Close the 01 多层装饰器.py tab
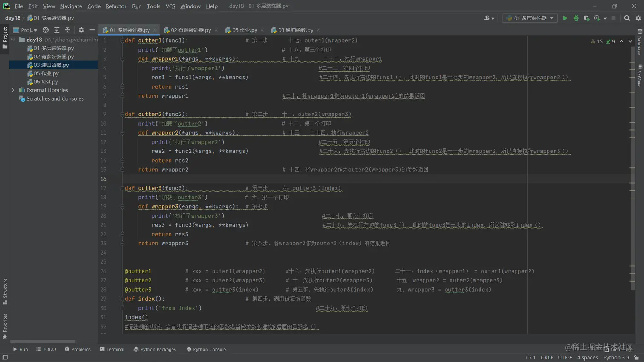This screenshot has height=362, width=644. 155,30
